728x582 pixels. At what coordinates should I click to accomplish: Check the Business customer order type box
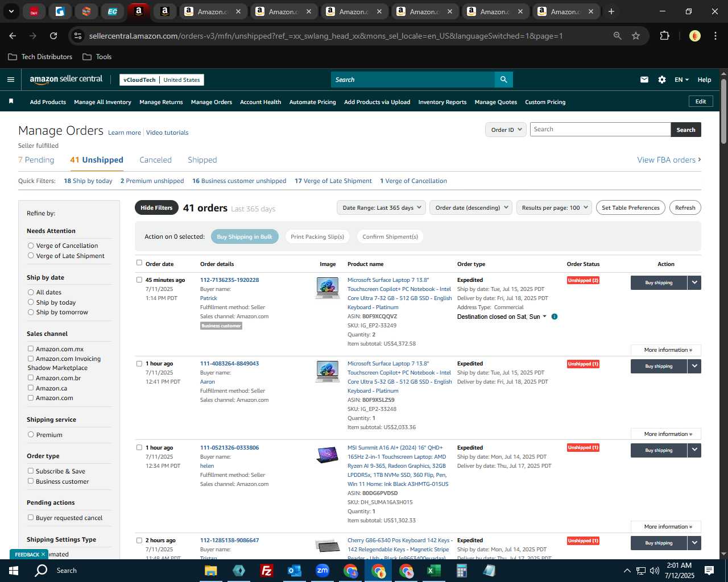[31, 481]
